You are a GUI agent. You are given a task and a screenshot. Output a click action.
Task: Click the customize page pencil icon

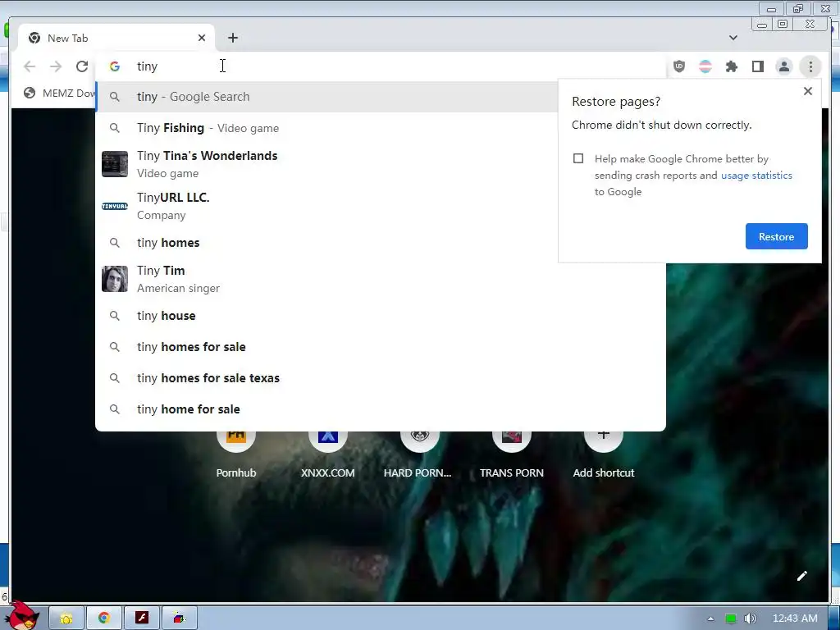(802, 576)
